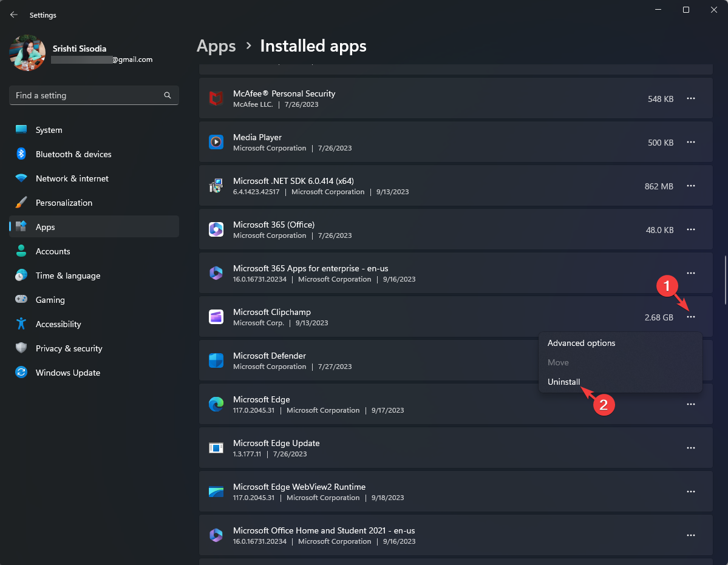The image size is (728, 565).
Task: Open System settings in sidebar
Action: (94, 130)
